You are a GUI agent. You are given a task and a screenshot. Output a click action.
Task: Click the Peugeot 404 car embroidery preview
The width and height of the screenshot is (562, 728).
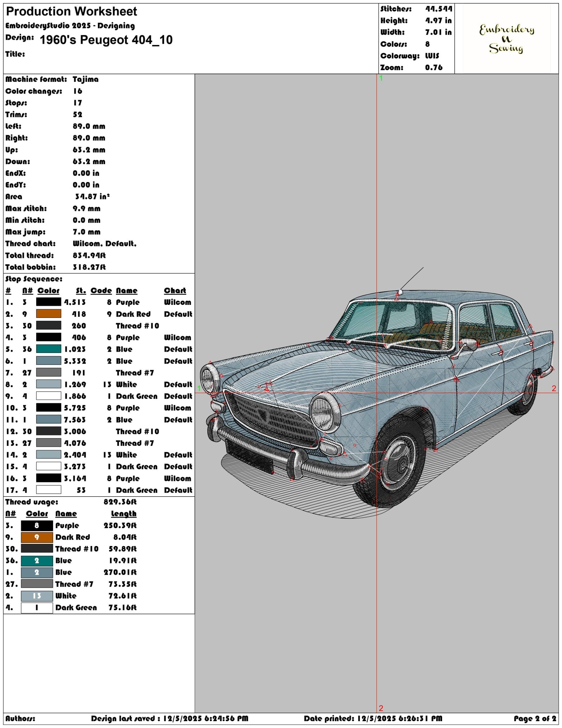pyautogui.click(x=377, y=393)
